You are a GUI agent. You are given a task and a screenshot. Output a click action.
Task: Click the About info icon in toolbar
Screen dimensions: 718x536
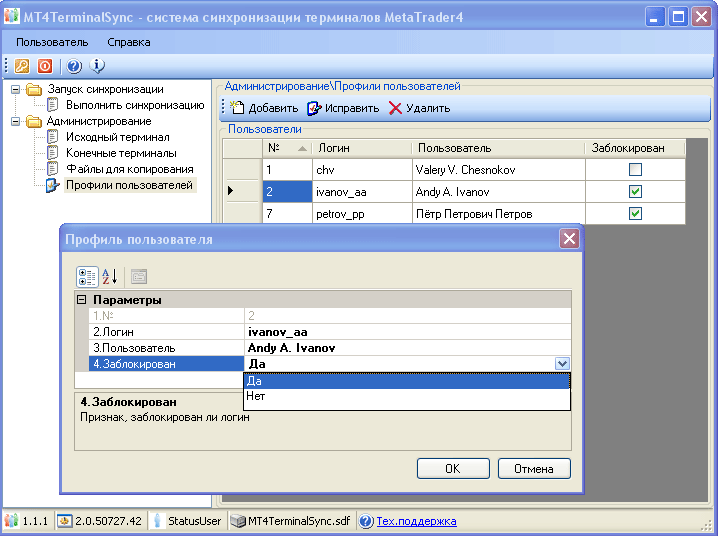coord(97,66)
